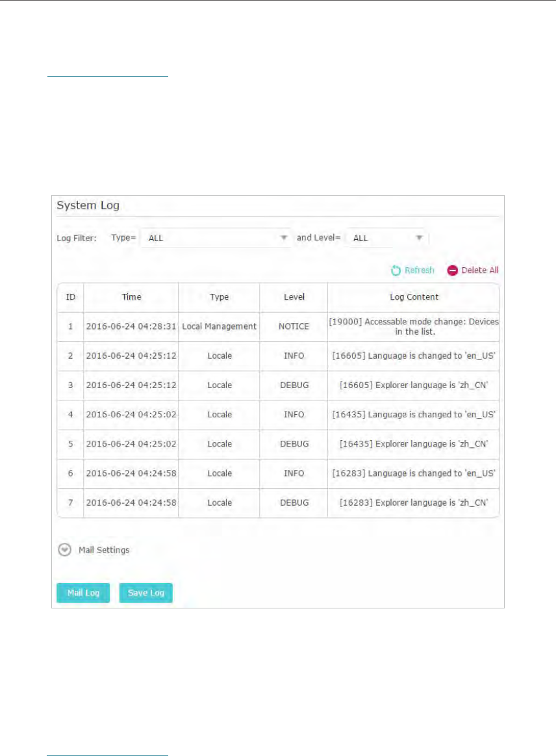Viewport: 556px width, 756px height.
Task: Click the Log Content column header
Action: click(x=414, y=297)
